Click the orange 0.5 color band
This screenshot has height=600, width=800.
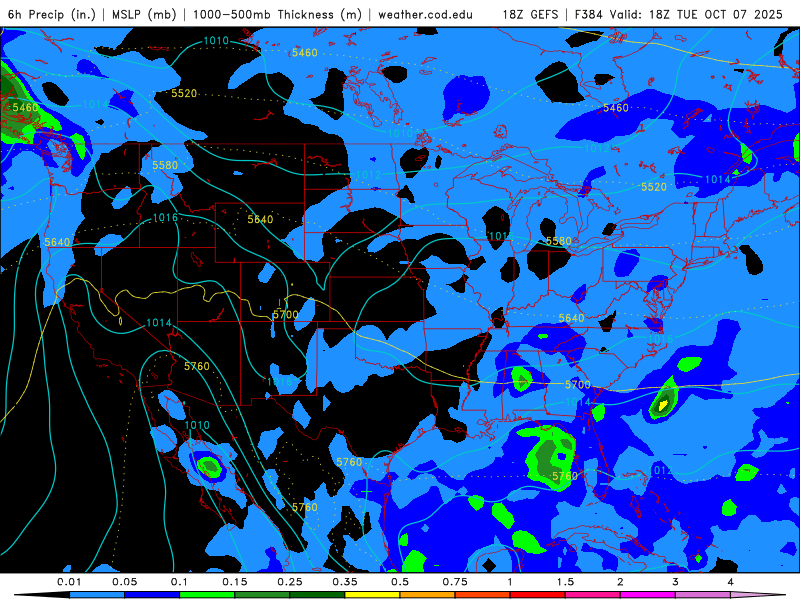[x=428, y=595]
